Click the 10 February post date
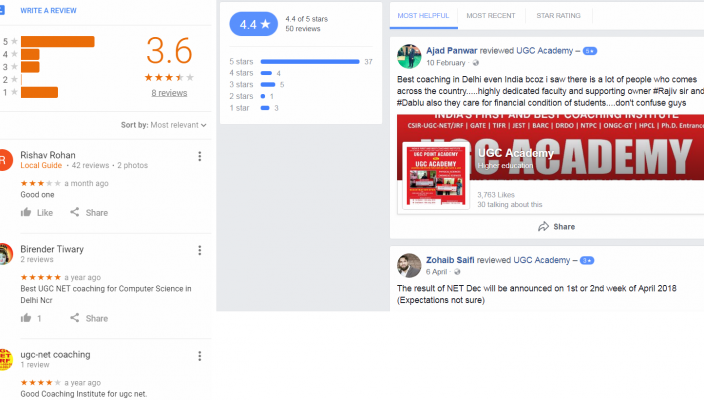Image resolution: width=704 pixels, height=400 pixels. click(x=445, y=63)
